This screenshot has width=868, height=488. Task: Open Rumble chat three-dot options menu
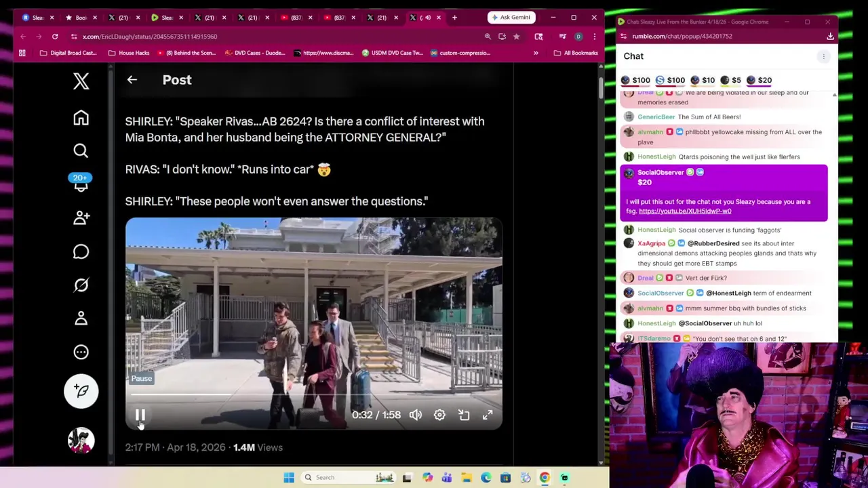[823, 57]
